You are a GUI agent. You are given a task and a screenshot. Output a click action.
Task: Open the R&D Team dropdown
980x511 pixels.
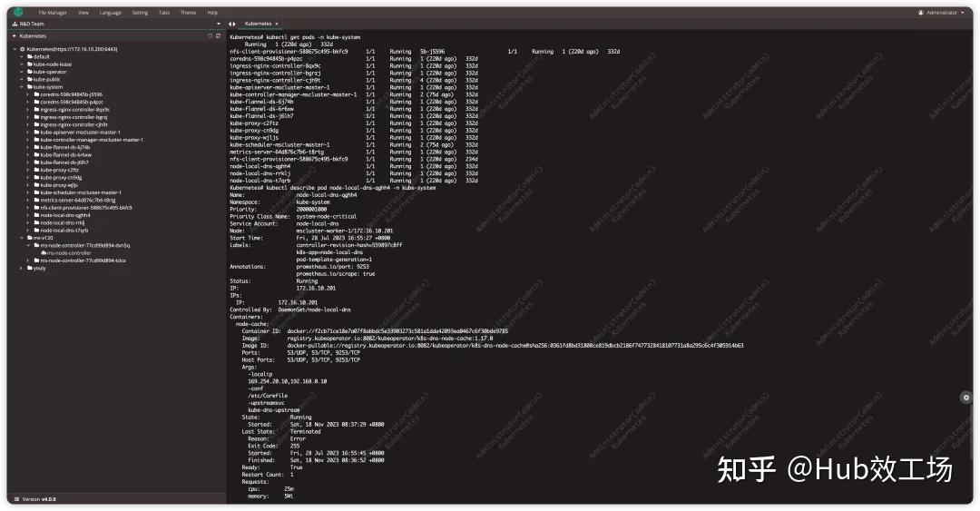point(219,24)
